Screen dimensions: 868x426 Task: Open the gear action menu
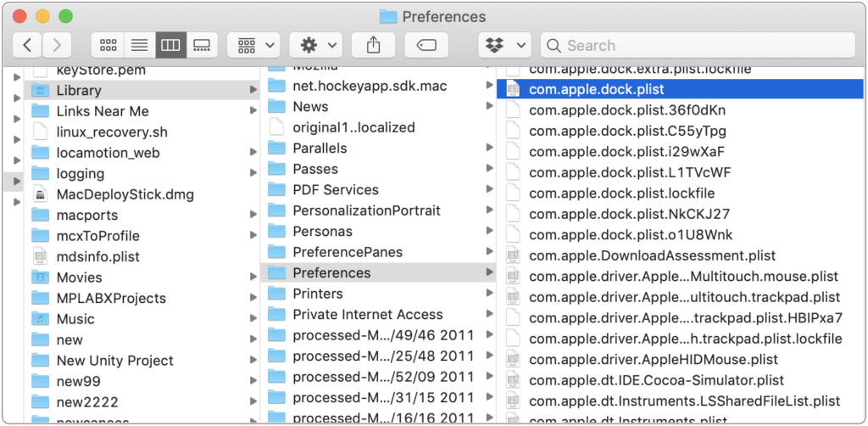click(x=316, y=46)
